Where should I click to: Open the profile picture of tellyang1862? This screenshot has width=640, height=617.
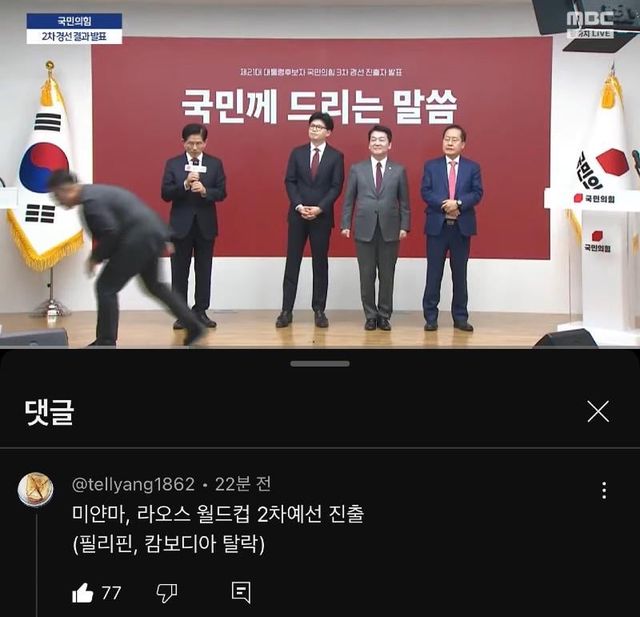[x=36, y=490]
